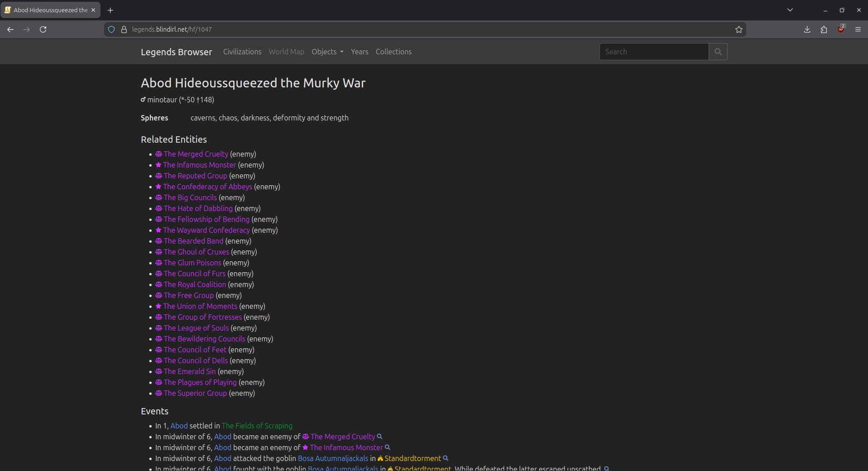Open the browser downloads icon
868x471 pixels.
point(807,29)
